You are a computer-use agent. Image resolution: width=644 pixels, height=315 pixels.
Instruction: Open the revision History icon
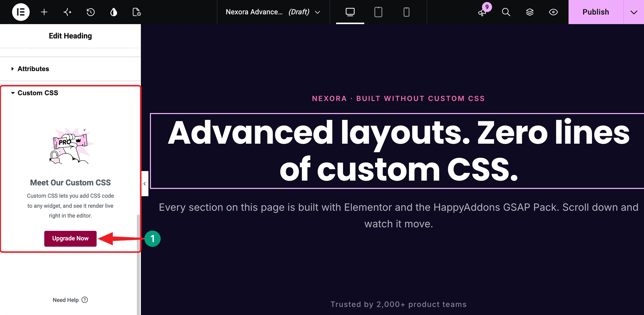[91, 12]
